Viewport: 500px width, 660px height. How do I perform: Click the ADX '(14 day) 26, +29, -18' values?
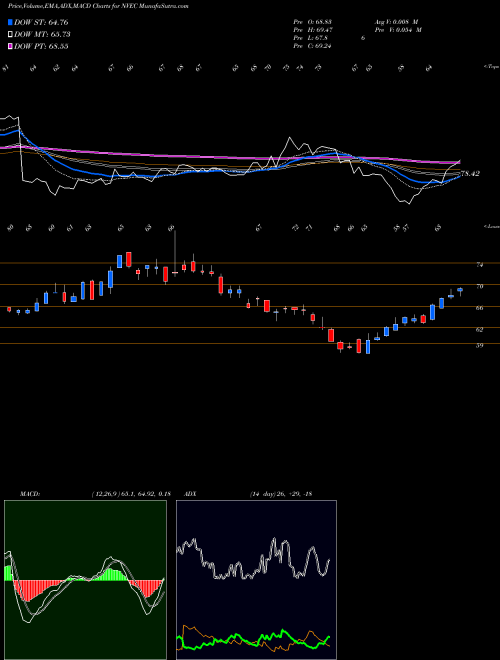click(281, 494)
